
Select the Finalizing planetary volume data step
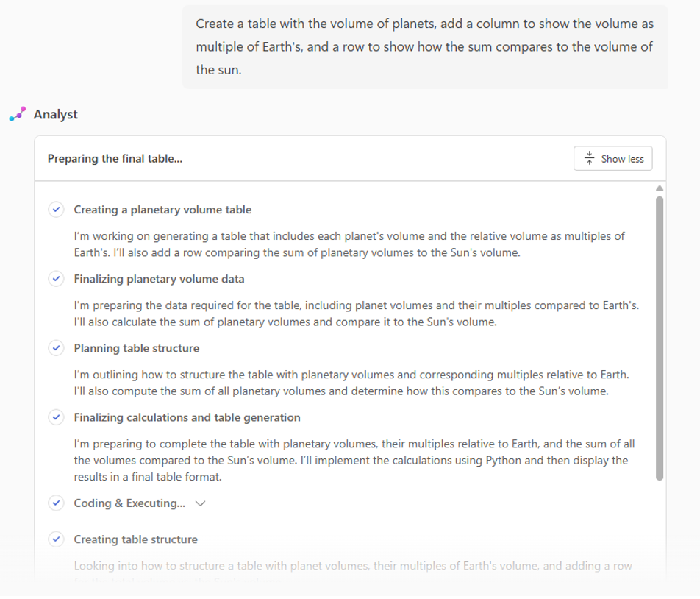pyautogui.click(x=159, y=279)
